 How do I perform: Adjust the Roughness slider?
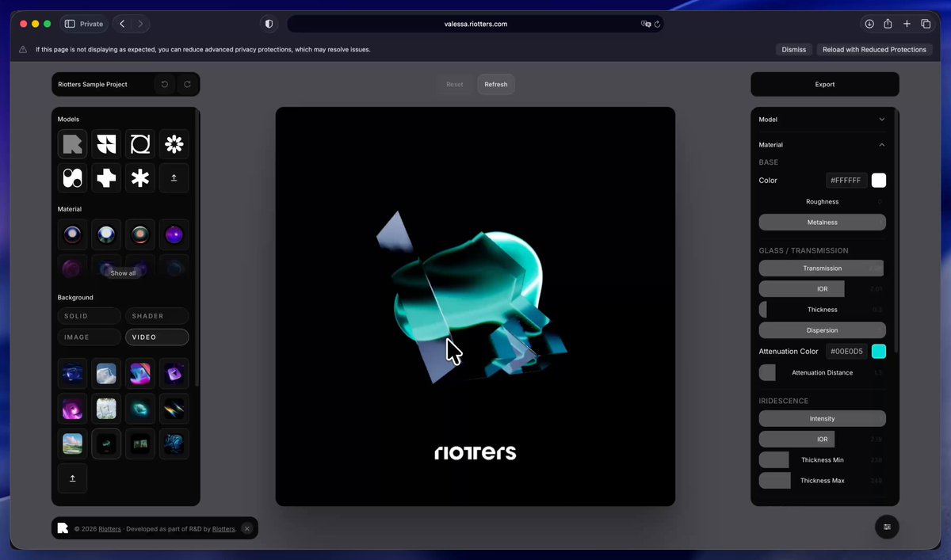point(822,202)
